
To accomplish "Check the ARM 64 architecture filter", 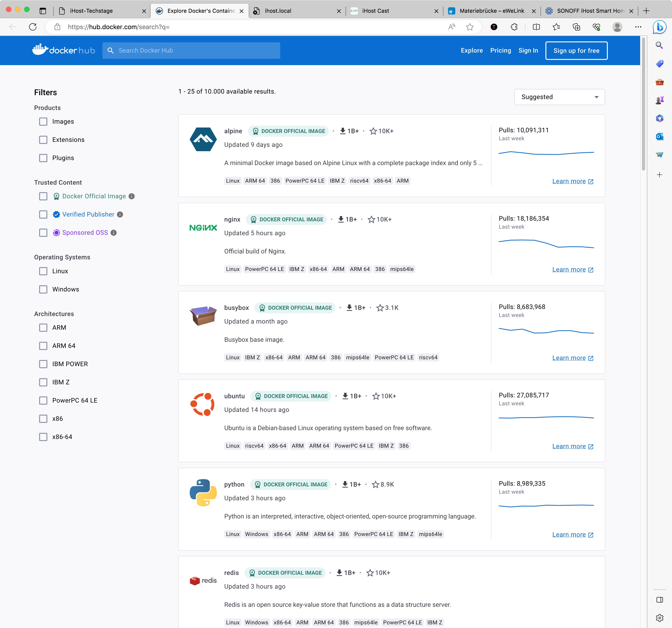I will coord(43,346).
